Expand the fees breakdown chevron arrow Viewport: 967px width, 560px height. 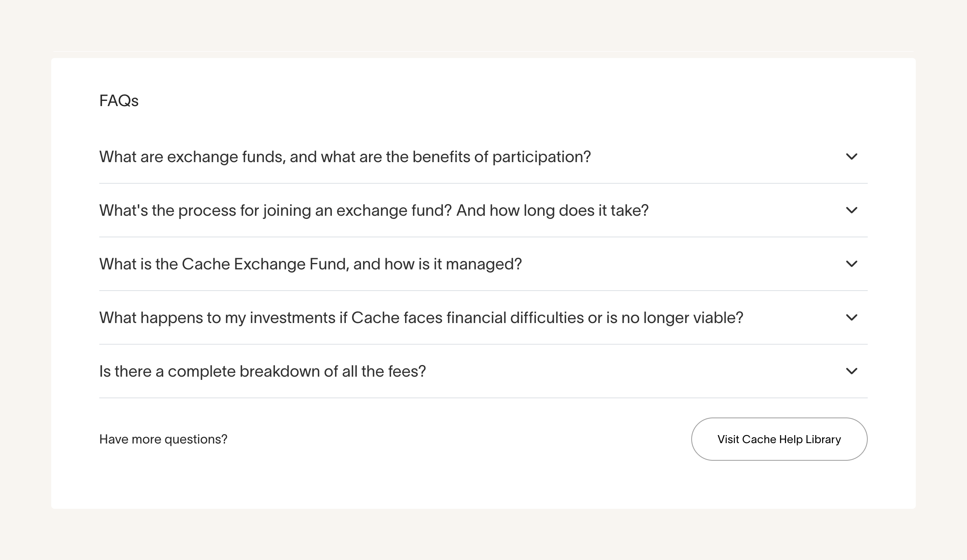pos(851,371)
